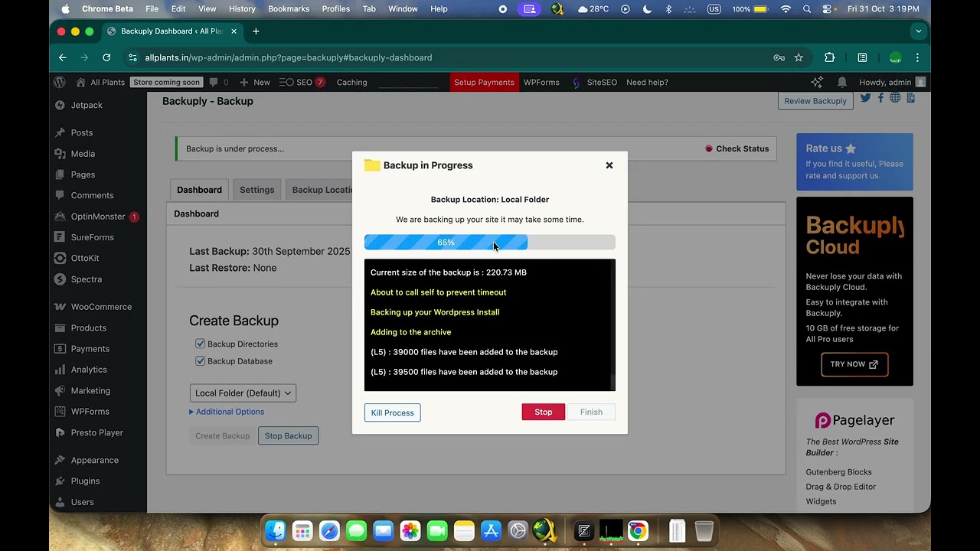Click the Rate us banner
The width and height of the screenshot is (980, 551).
pyautogui.click(x=854, y=161)
